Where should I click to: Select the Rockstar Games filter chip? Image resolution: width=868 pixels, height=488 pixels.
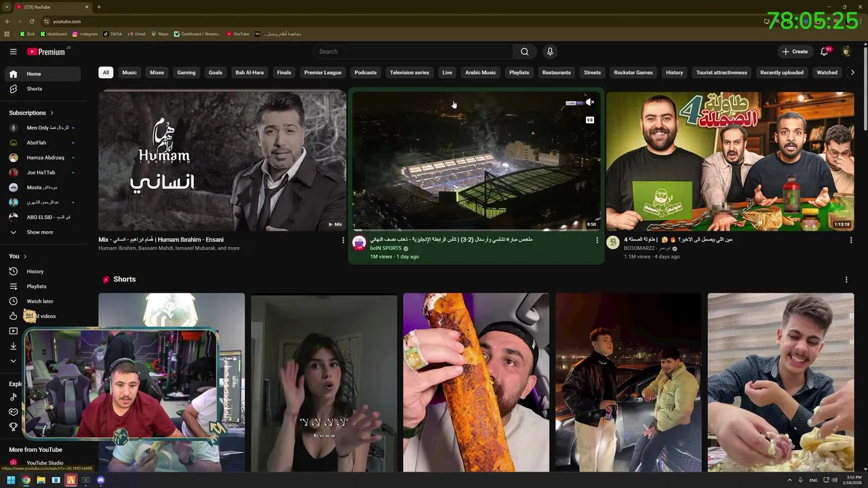[x=633, y=73]
